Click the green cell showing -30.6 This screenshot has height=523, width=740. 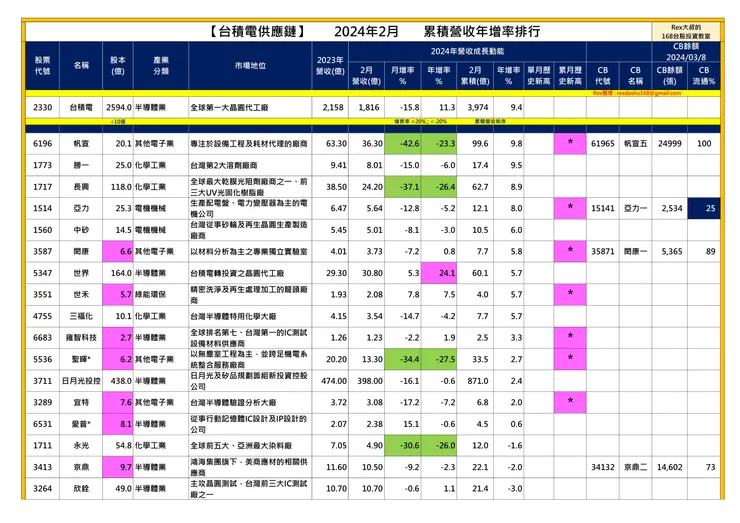[x=403, y=446]
